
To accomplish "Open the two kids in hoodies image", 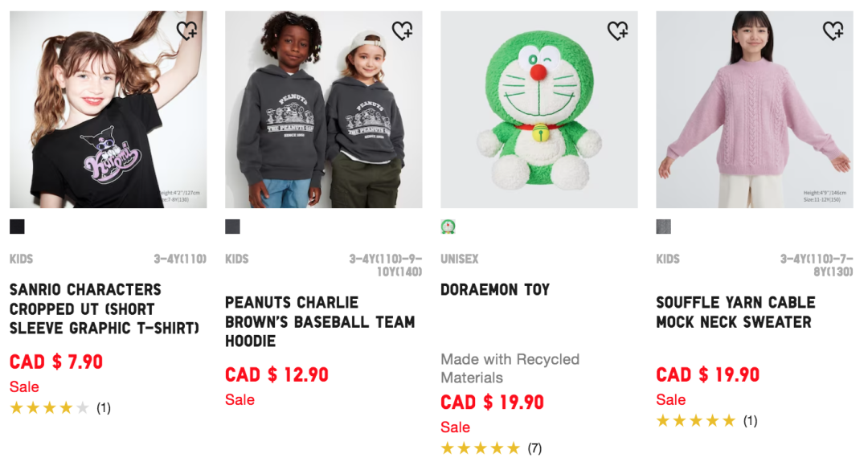I will 323,109.
